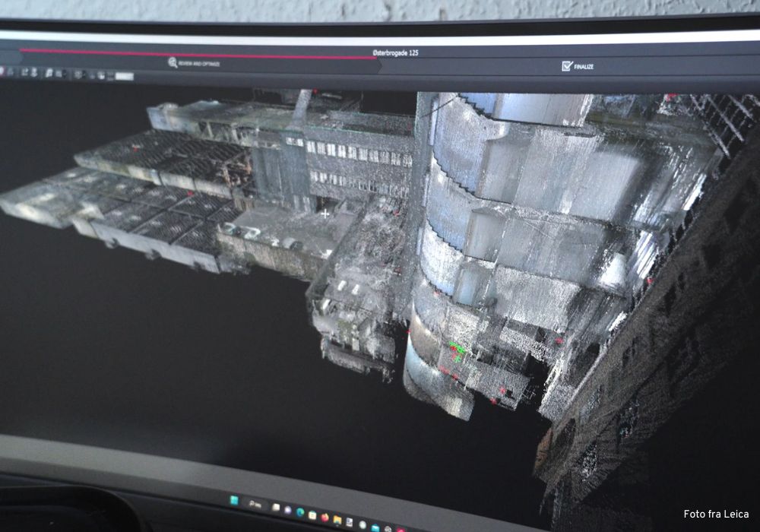Launch Firefox from the taskbar
760x532 pixels.
tap(325, 518)
